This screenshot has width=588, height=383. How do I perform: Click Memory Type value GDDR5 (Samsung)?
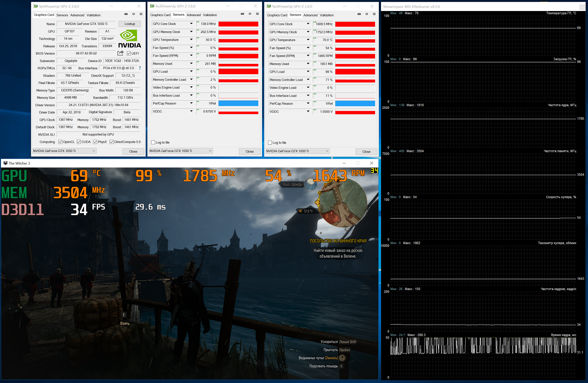point(75,90)
